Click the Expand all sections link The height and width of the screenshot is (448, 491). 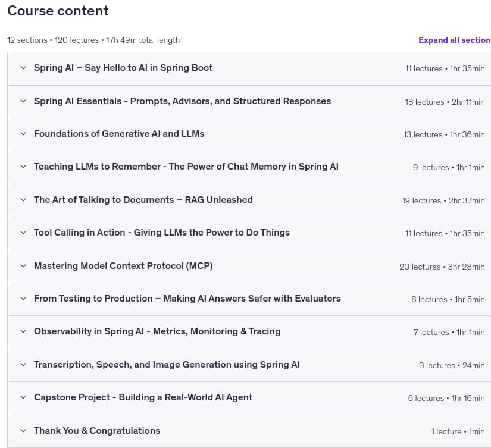[455, 40]
